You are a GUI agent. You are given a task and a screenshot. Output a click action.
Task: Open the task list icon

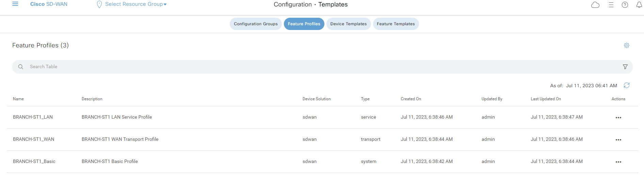click(611, 5)
